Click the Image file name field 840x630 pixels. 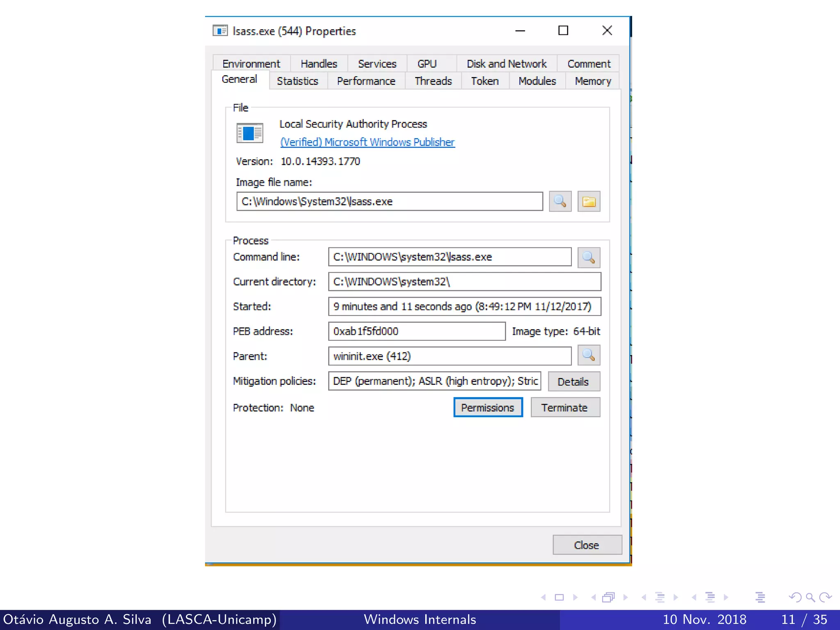point(390,201)
